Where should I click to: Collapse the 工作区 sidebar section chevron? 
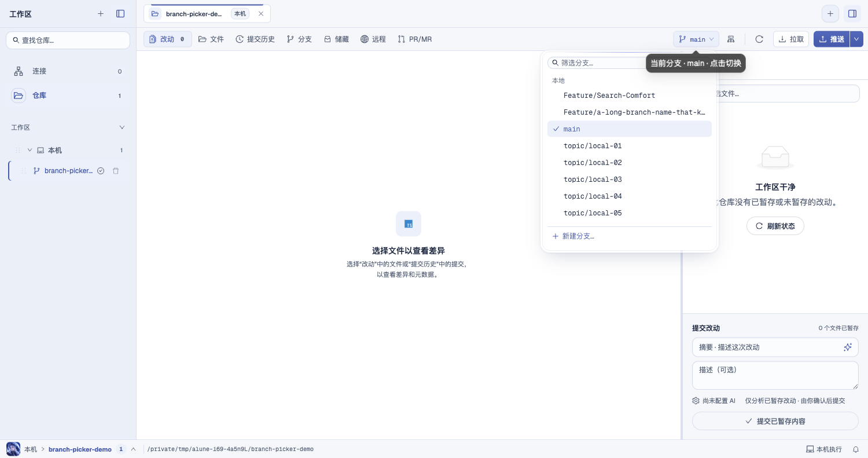click(122, 127)
